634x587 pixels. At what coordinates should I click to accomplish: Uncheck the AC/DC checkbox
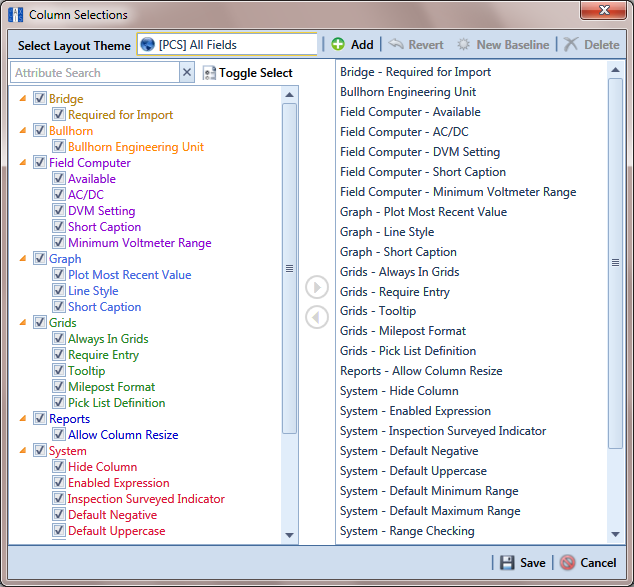59,194
